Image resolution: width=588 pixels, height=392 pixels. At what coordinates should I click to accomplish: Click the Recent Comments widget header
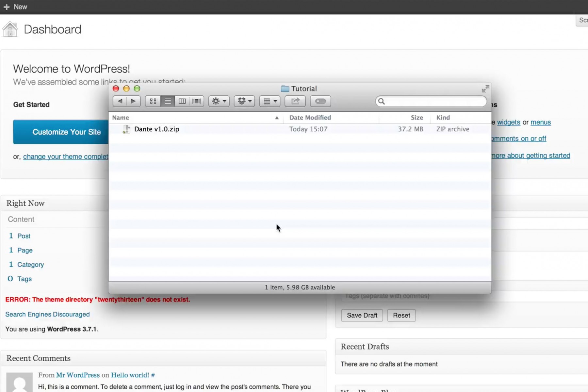click(163, 358)
